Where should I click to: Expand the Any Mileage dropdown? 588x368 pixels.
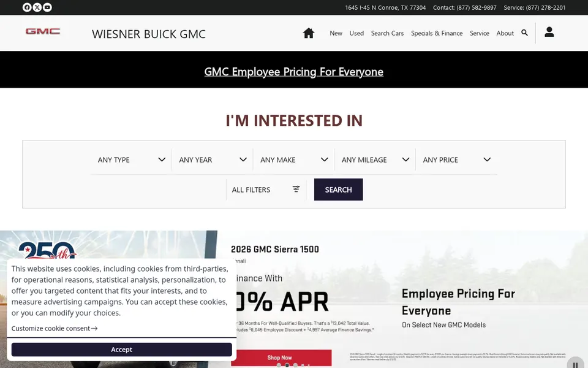(x=375, y=159)
